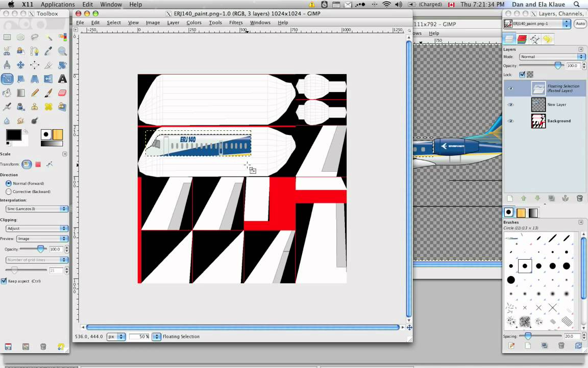
Task: Select the Paintbrush tool
Action: point(49,93)
